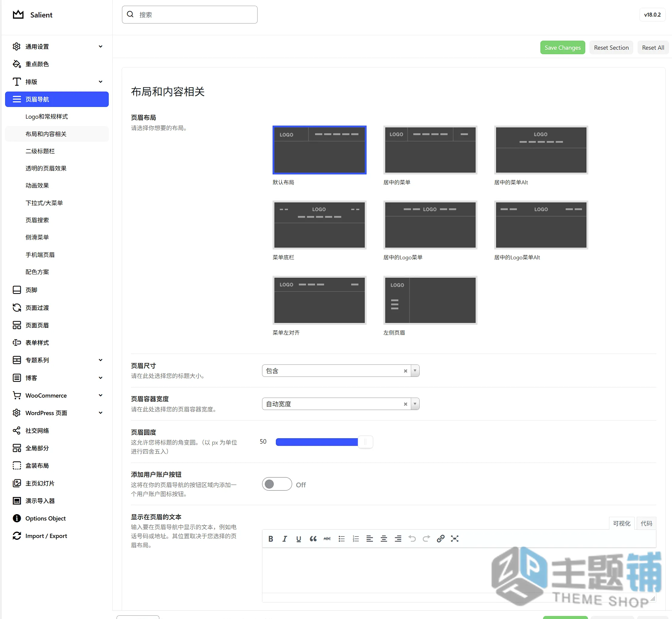Open the 页眉尺寸 dropdown arrow

[x=415, y=371]
